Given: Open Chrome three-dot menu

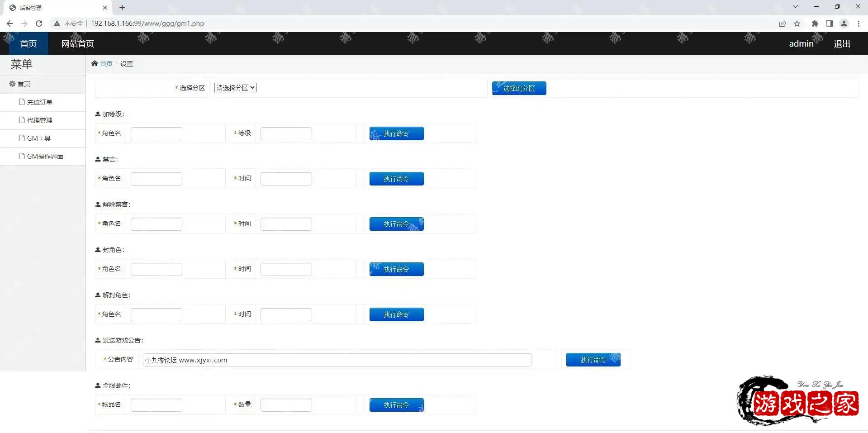Looking at the screenshot, I should 859,24.
